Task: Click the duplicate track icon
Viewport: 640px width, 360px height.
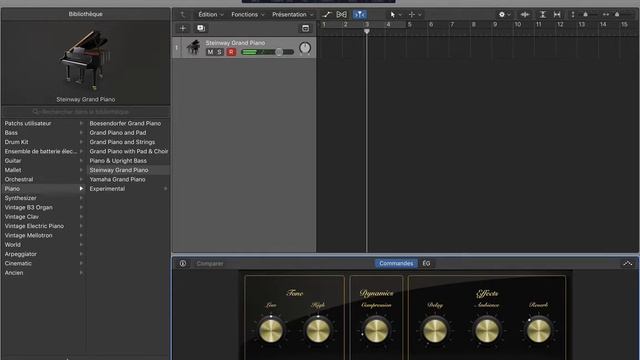Action: click(201, 28)
